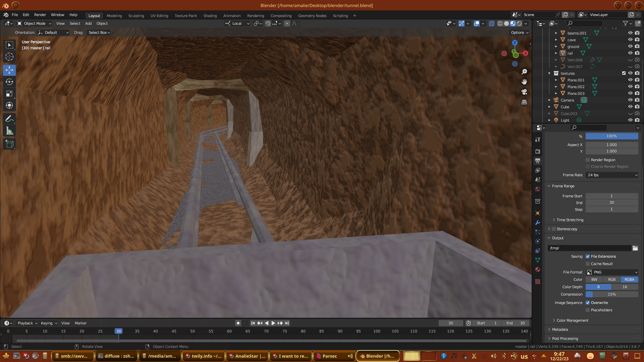Click the Compression percentage slider
Image resolution: width=644 pixels, height=362 pixels.
[612, 294]
